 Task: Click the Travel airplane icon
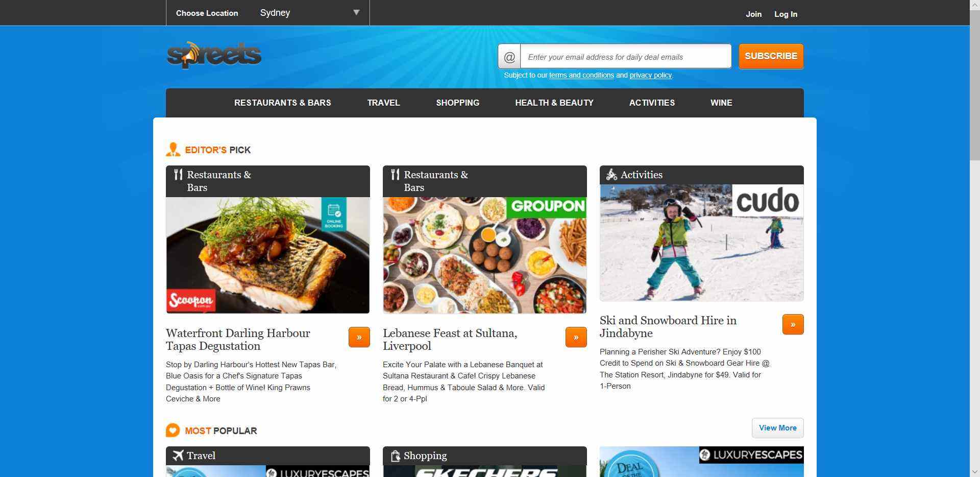pyautogui.click(x=178, y=455)
